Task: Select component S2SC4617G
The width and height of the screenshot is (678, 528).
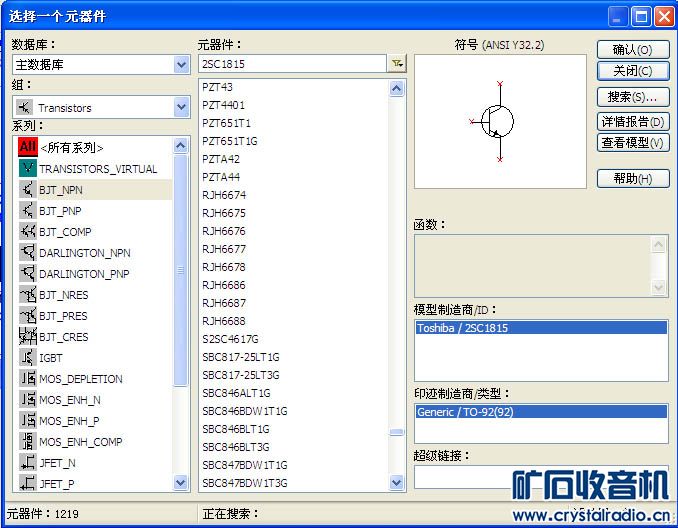Action: [230, 339]
